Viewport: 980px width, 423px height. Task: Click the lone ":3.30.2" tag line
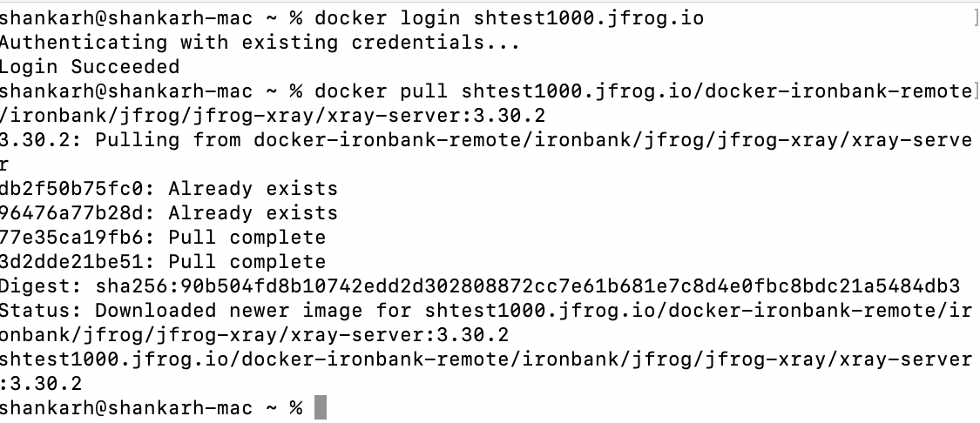coord(41,384)
